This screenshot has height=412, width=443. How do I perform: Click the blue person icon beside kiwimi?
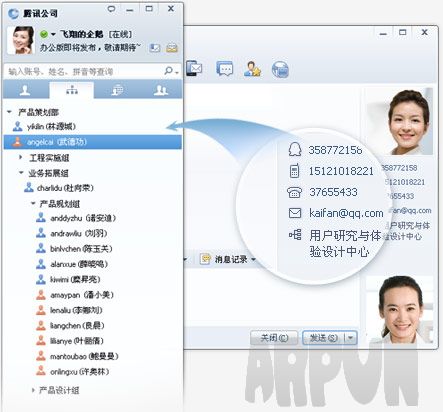(x=41, y=279)
